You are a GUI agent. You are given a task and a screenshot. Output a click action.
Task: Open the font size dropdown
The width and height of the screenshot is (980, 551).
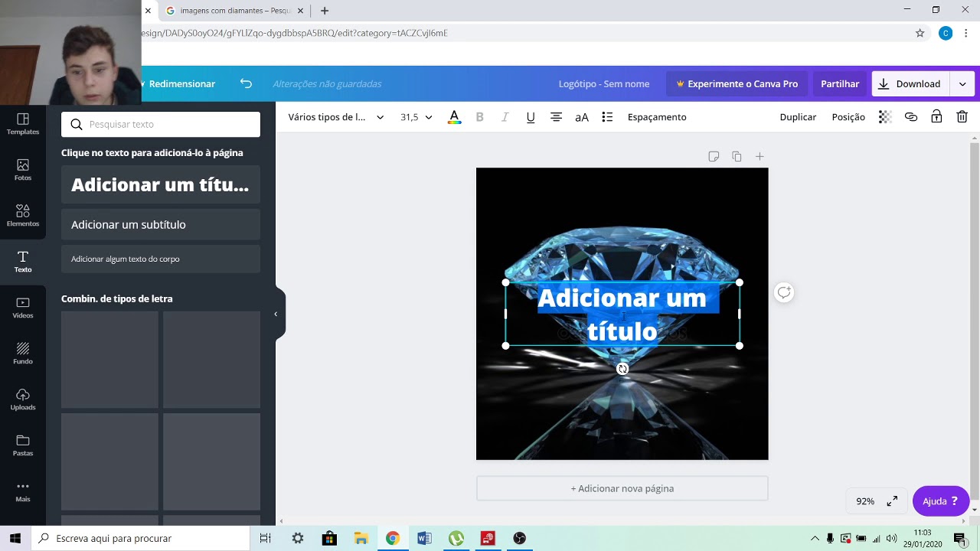pyautogui.click(x=416, y=117)
